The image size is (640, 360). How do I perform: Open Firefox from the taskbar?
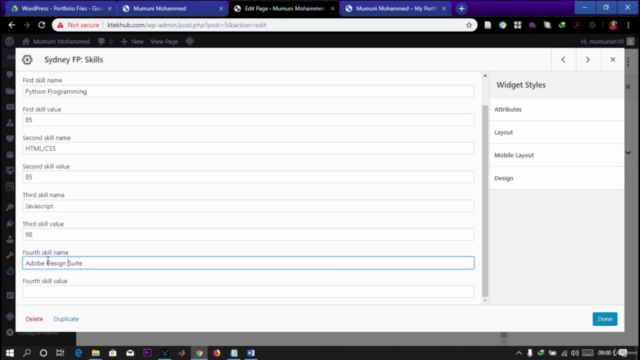click(216, 353)
